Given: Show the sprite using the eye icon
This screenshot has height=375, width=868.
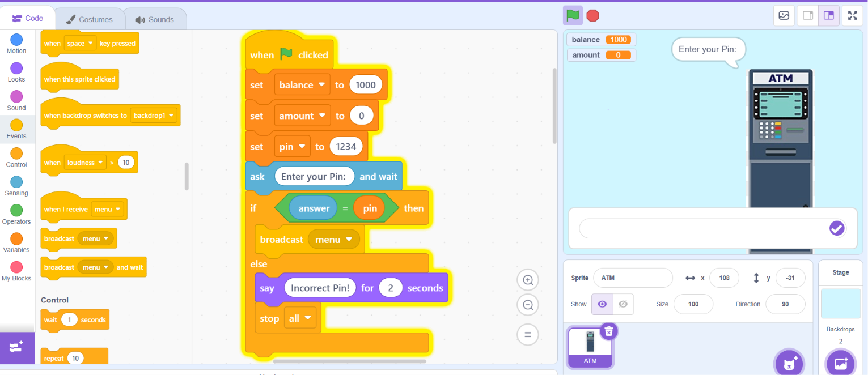Looking at the screenshot, I should pyautogui.click(x=602, y=304).
